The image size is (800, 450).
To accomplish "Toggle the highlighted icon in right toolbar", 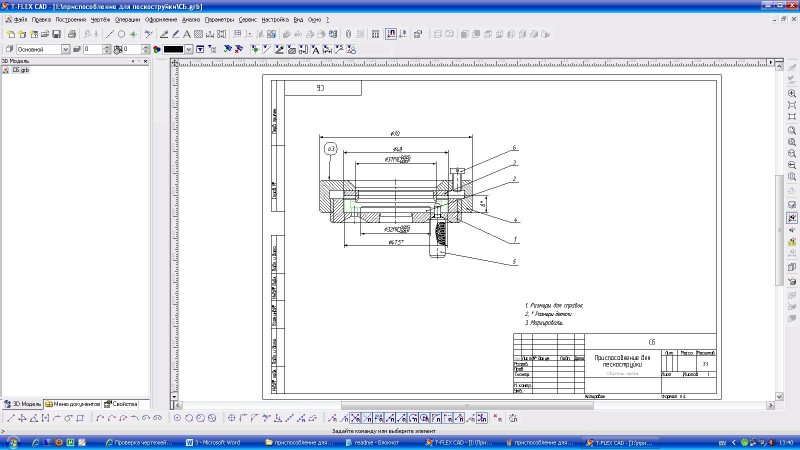I will pyautogui.click(x=792, y=218).
